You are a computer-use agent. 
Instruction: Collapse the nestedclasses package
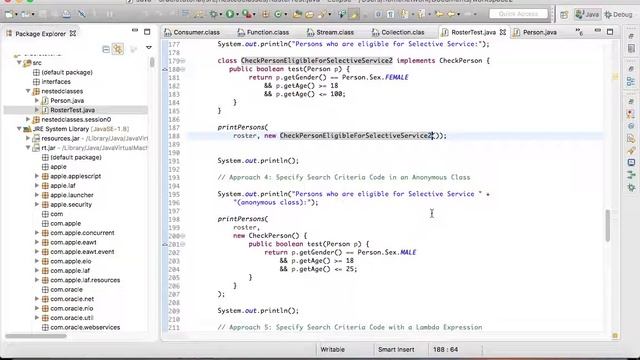click(28, 91)
